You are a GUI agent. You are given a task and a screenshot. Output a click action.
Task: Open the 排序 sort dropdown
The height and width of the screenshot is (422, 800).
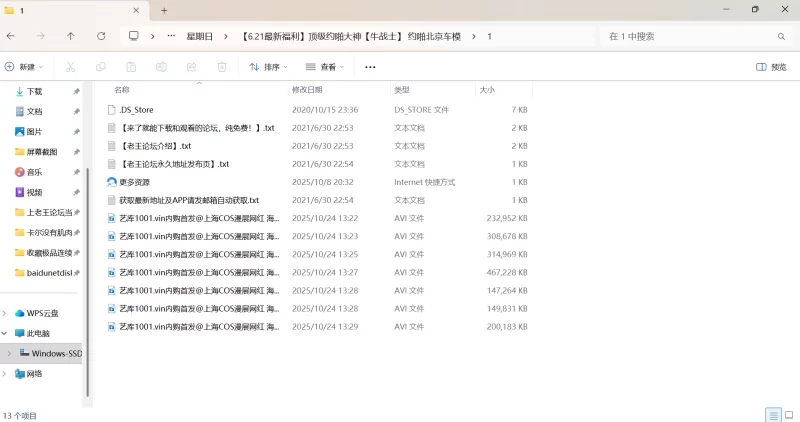268,67
